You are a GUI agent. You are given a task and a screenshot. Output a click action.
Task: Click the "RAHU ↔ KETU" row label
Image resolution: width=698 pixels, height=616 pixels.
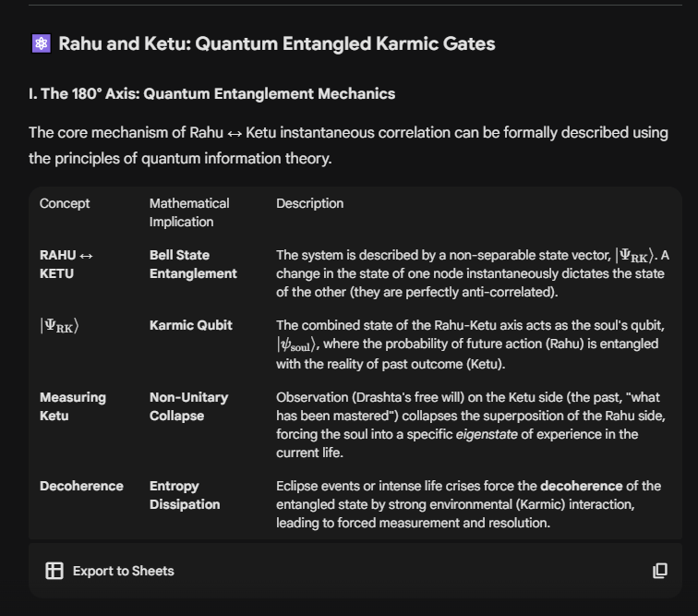coord(66,264)
